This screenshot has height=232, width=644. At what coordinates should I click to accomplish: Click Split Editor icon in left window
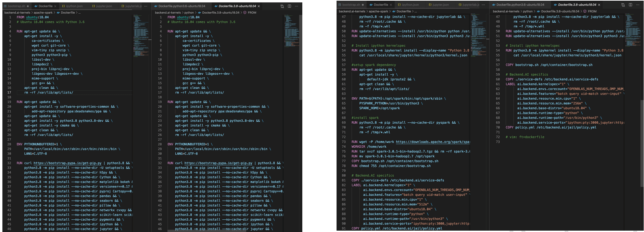[x=289, y=6]
